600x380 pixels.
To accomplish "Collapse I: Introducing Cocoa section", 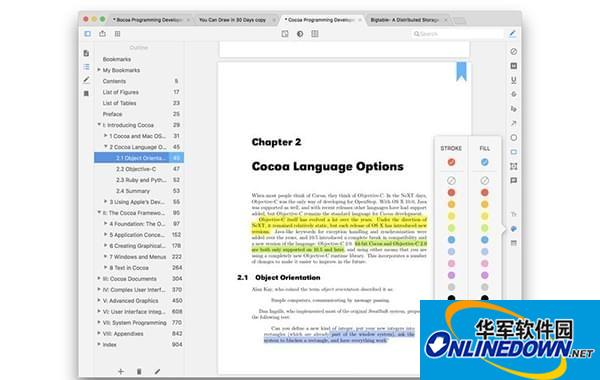I will (99, 125).
